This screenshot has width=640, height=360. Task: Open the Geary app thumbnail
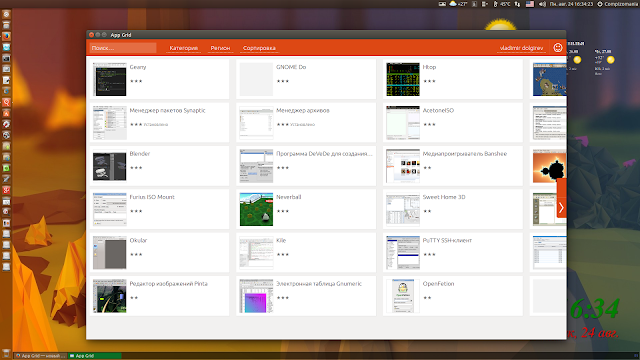coord(109,79)
